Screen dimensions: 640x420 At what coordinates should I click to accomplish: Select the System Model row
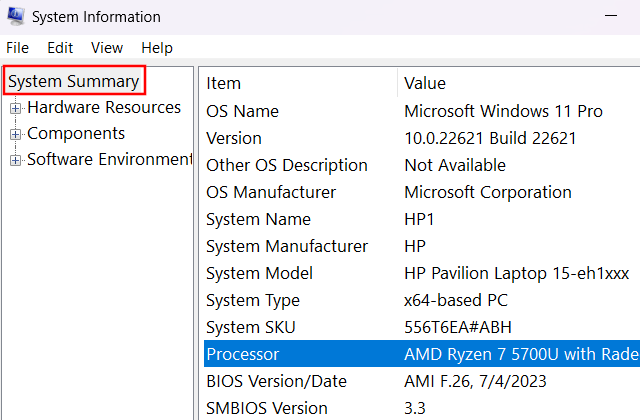coord(422,273)
